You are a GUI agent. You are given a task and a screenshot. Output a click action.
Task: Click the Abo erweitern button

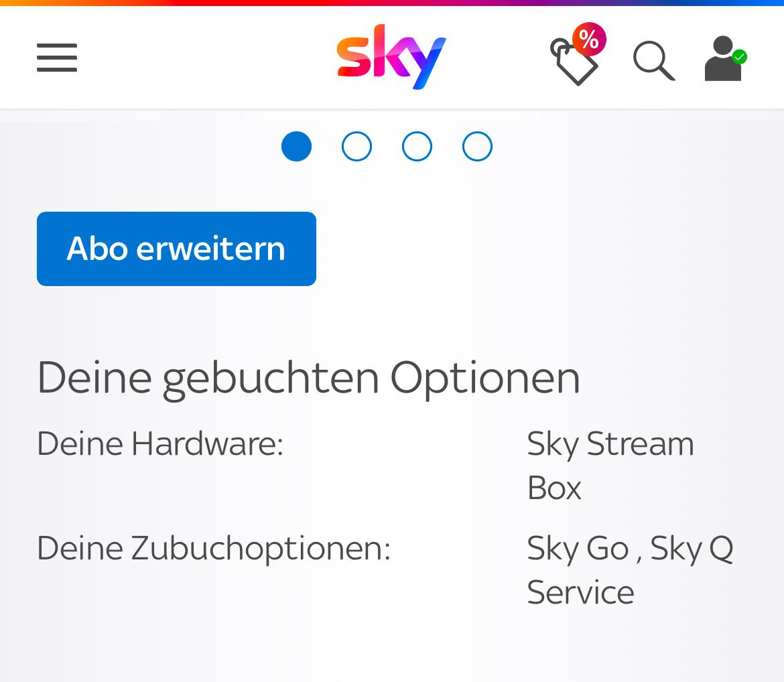coord(176,249)
